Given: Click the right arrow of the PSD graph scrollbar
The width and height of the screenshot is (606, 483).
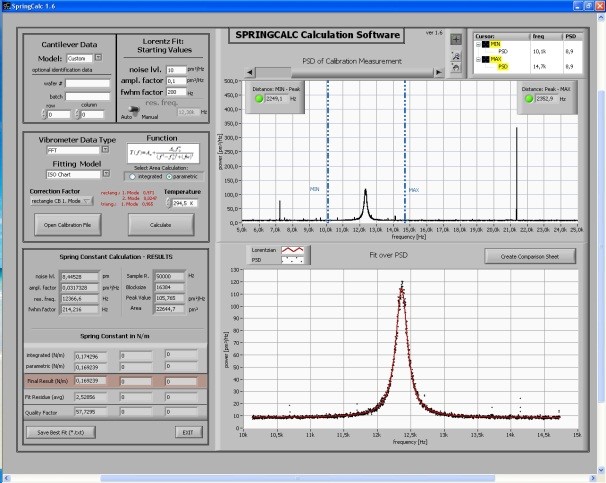Looking at the screenshot, I should tap(439, 72).
